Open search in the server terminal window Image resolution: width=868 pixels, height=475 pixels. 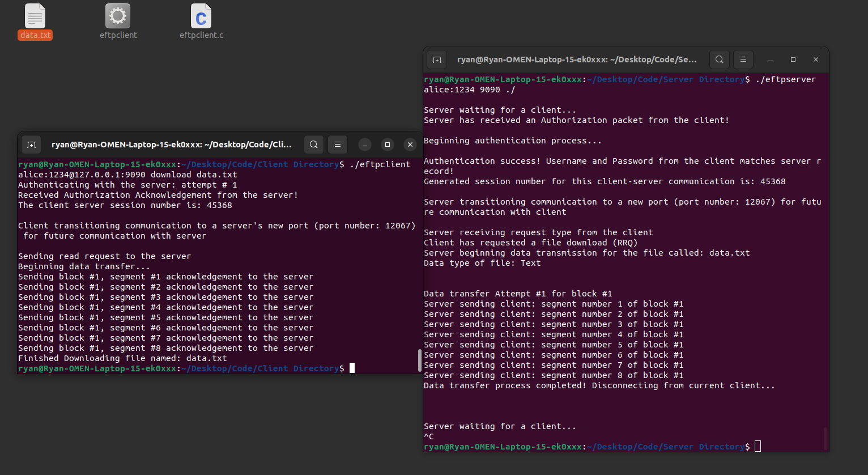[x=719, y=60]
